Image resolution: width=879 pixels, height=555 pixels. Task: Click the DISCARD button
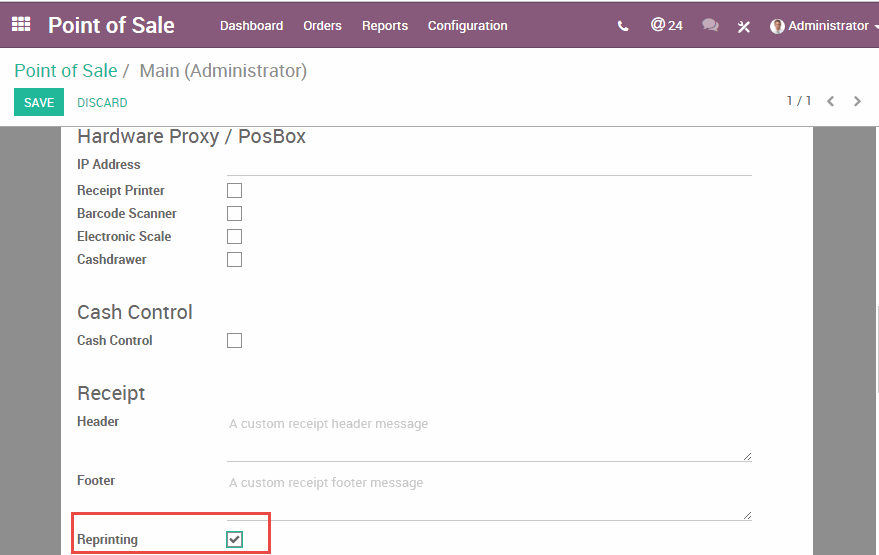click(x=102, y=102)
